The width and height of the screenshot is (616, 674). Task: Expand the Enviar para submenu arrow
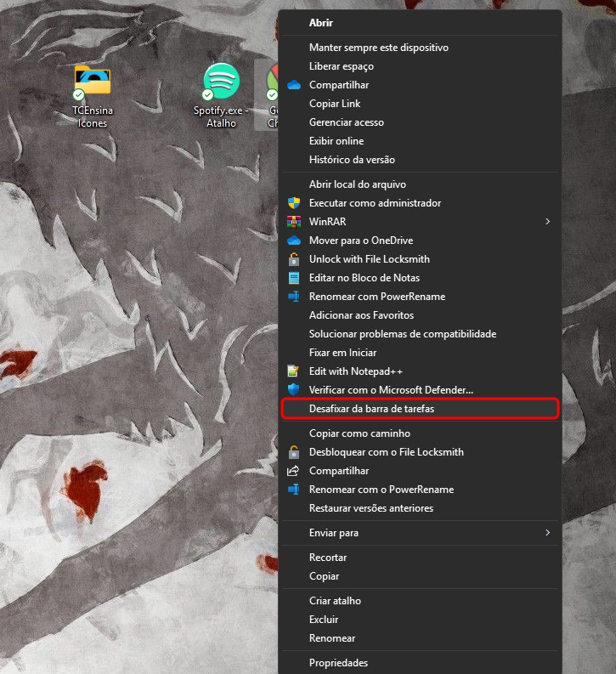547,533
